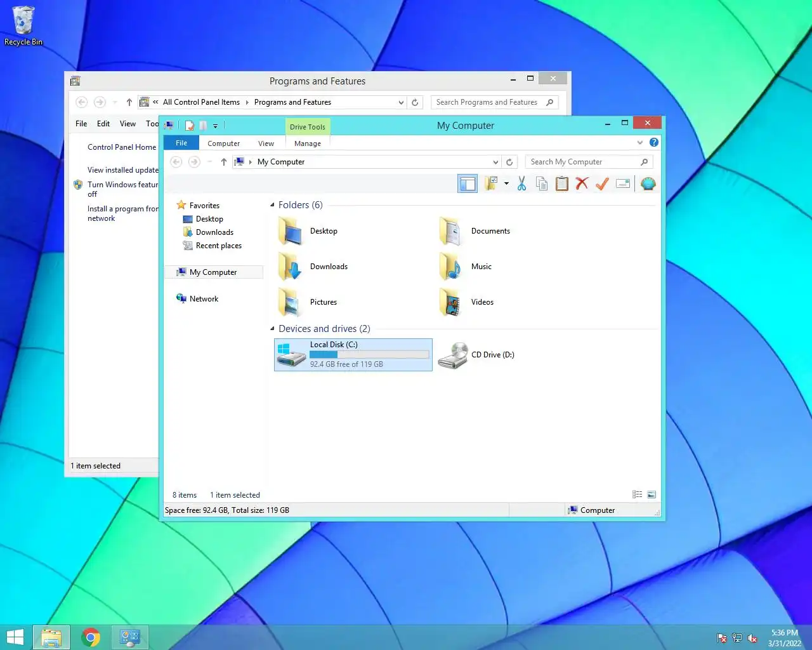
Task: Open the Recycle Bin desktop icon
Action: [x=23, y=26]
